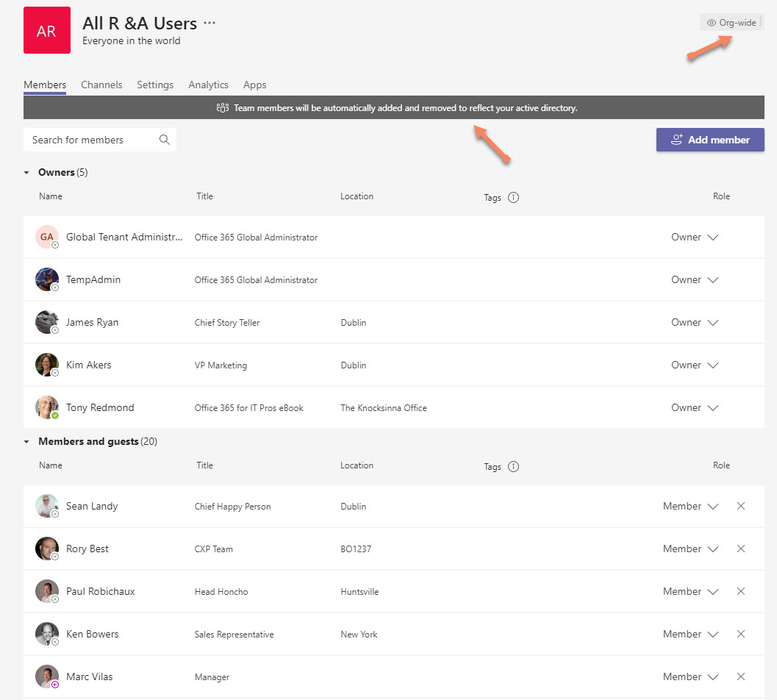Click the AR team avatar tile

click(x=47, y=30)
